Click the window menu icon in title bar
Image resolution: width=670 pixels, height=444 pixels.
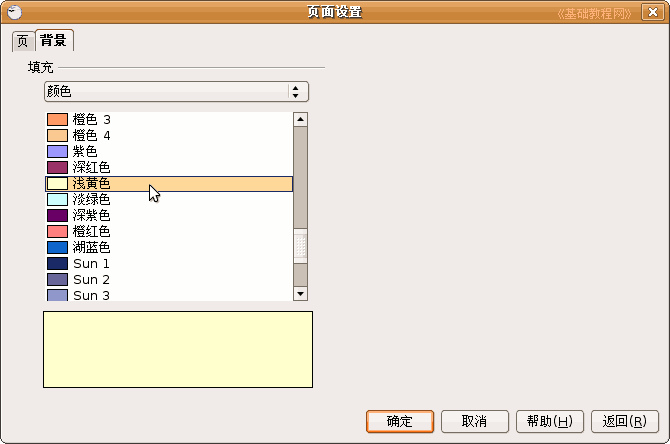pos(14,12)
